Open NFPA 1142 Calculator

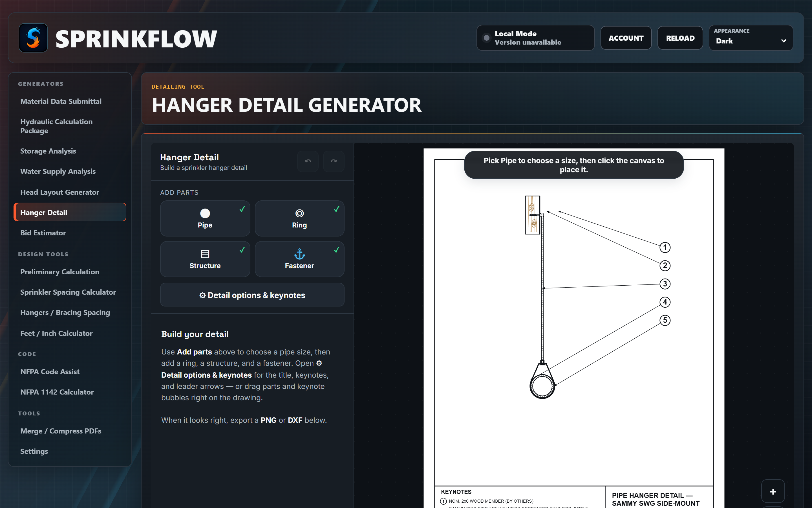pyautogui.click(x=70, y=392)
